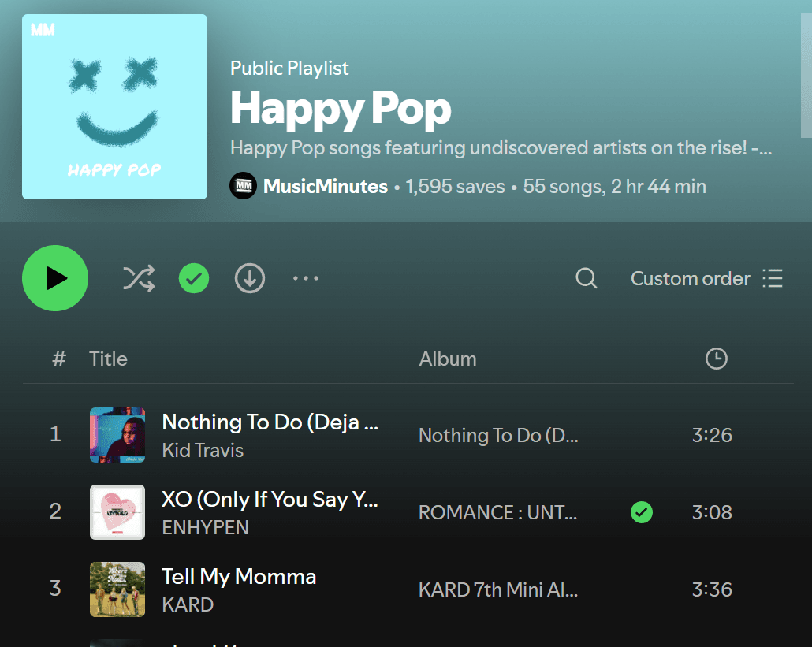The image size is (812, 647).
Task: Play the Happy Pop playlist
Action: point(55,278)
